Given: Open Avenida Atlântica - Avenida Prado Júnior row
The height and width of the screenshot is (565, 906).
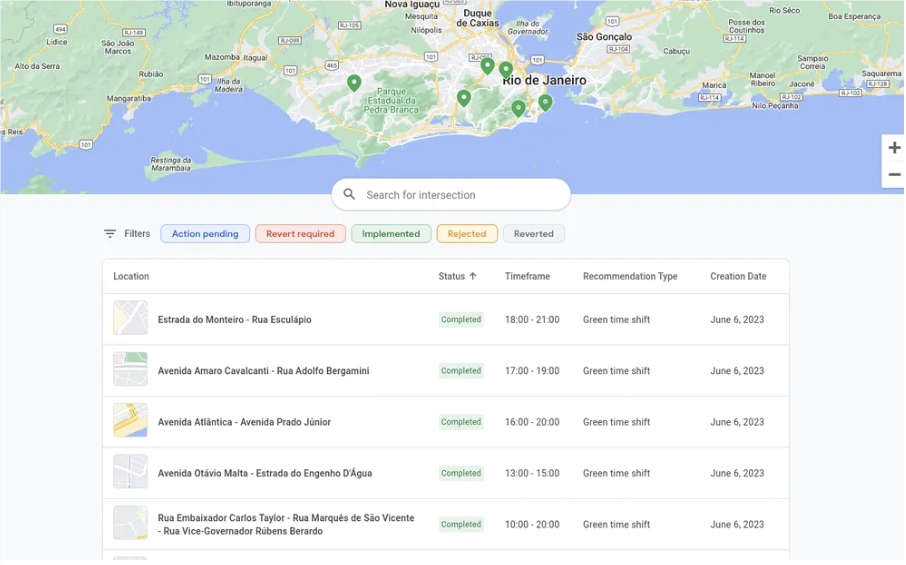Looking at the screenshot, I should (x=244, y=422).
